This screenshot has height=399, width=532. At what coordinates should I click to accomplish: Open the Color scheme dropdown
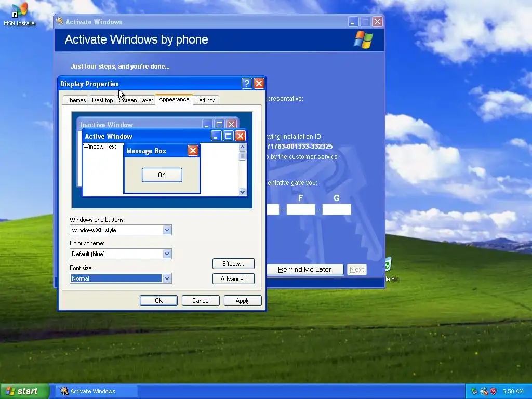pyautogui.click(x=167, y=254)
